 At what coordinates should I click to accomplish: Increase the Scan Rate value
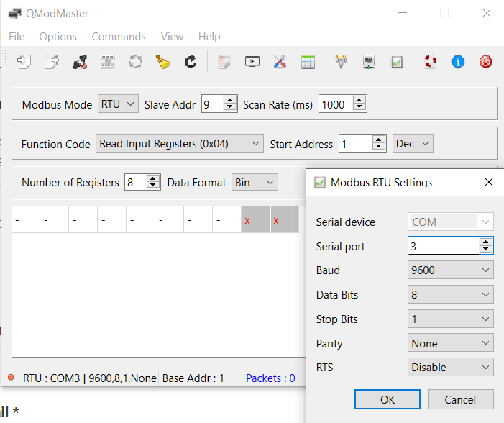(359, 100)
